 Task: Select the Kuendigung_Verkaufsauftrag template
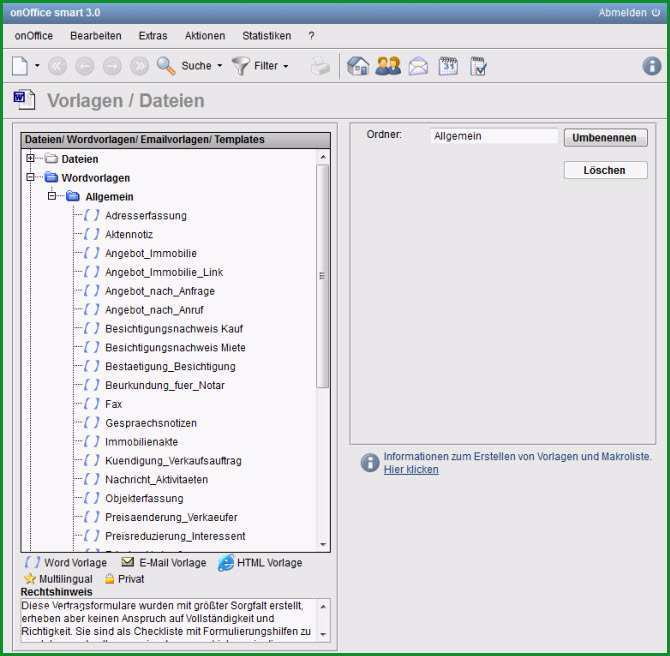pos(173,461)
